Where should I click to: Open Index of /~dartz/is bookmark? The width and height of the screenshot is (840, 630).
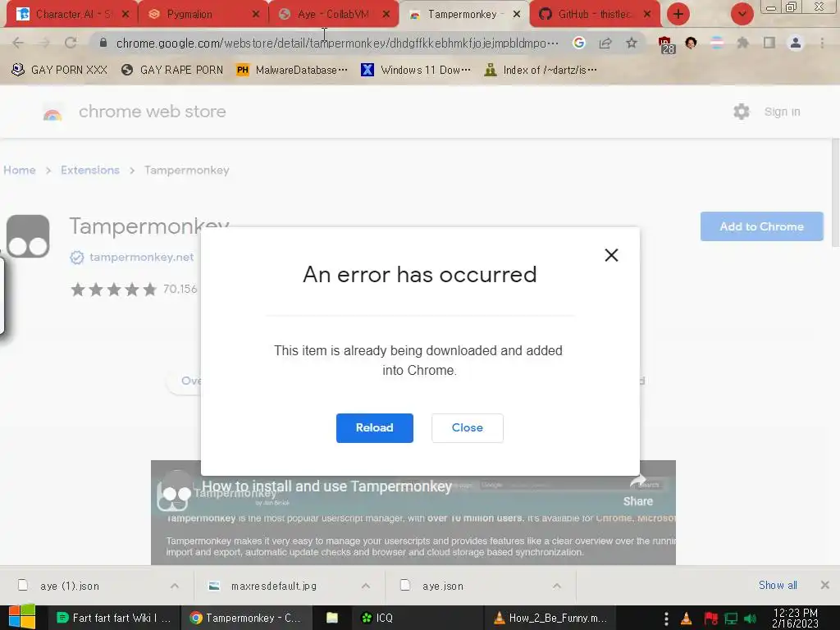click(x=540, y=70)
